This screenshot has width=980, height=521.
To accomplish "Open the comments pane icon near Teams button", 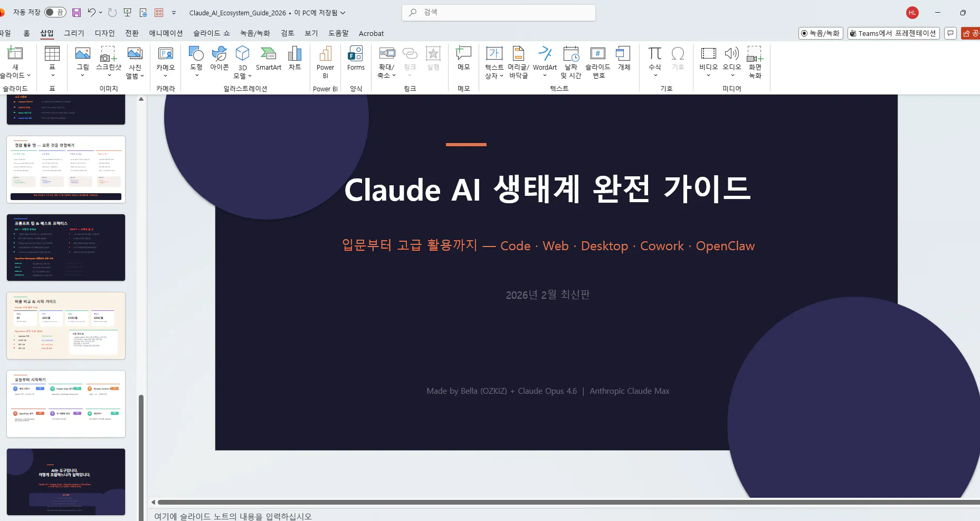I will pyautogui.click(x=950, y=33).
